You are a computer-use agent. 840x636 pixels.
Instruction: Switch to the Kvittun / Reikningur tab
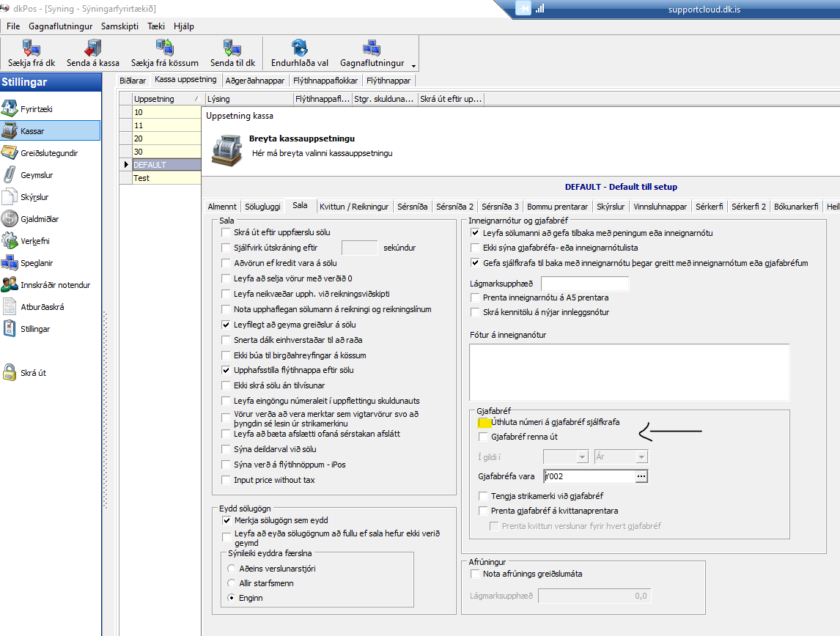355,207
